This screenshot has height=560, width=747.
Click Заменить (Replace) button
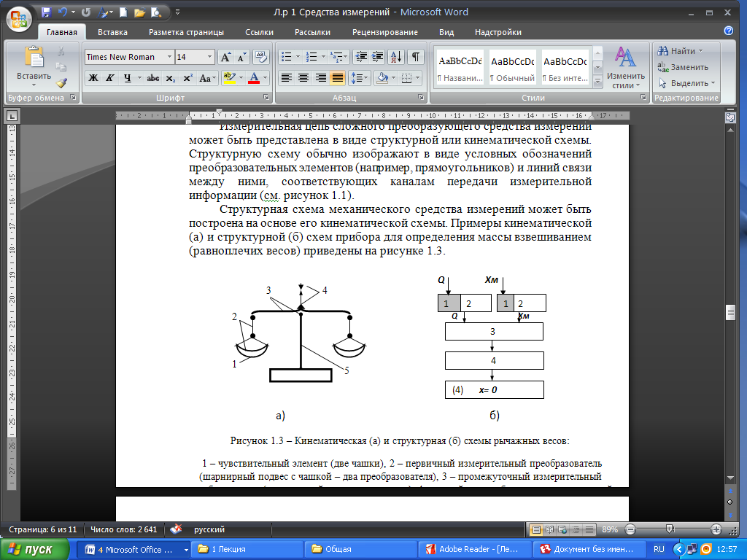click(x=683, y=67)
